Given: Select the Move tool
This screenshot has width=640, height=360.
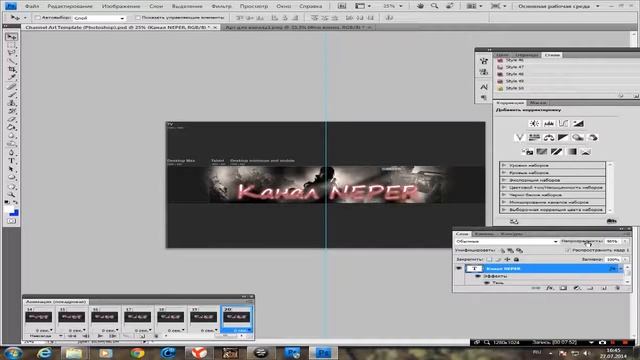Looking at the screenshot, I should (x=11, y=37).
